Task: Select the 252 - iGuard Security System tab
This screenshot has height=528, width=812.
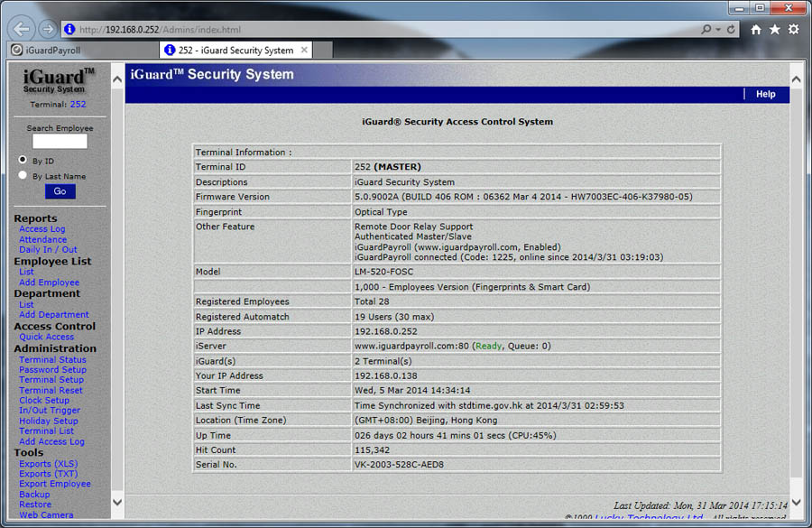Action: tap(235, 50)
